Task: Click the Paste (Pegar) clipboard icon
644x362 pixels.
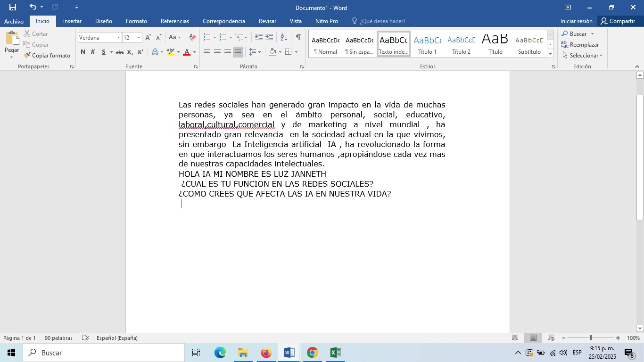Action: pyautogui.click(x=12, y=38)
